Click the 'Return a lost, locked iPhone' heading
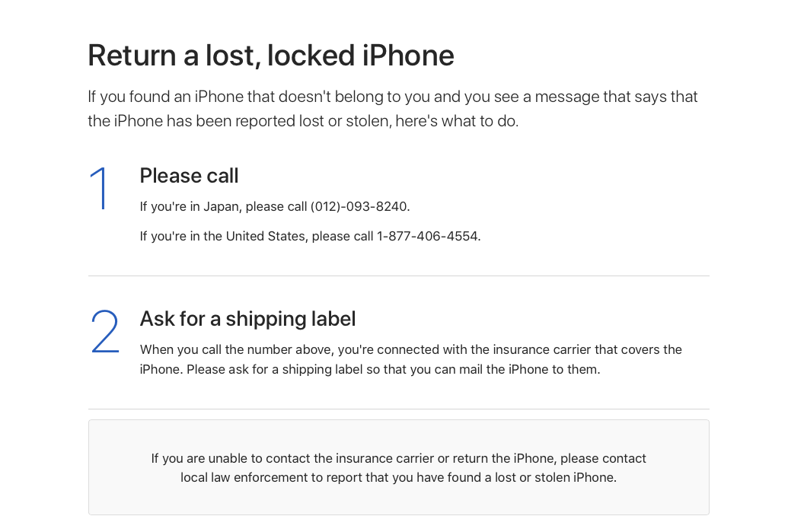788x532 pixels. coord(271,56)
